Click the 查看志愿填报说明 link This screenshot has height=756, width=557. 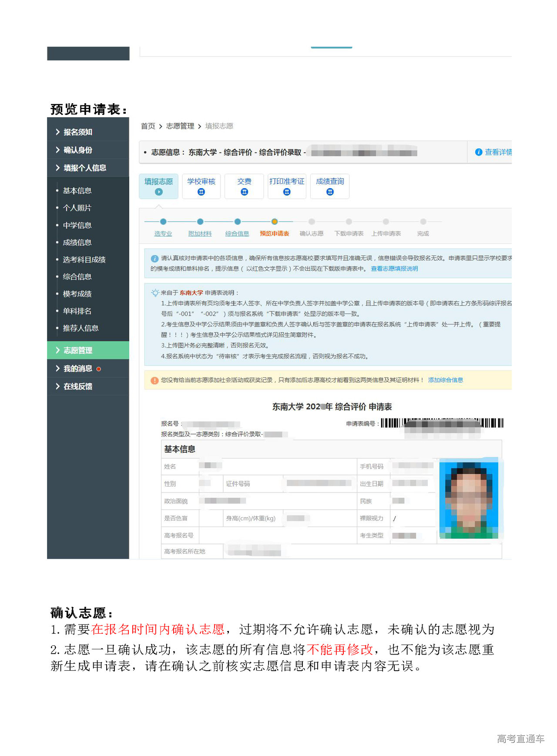pyautogui.click(x=394, y=269)
